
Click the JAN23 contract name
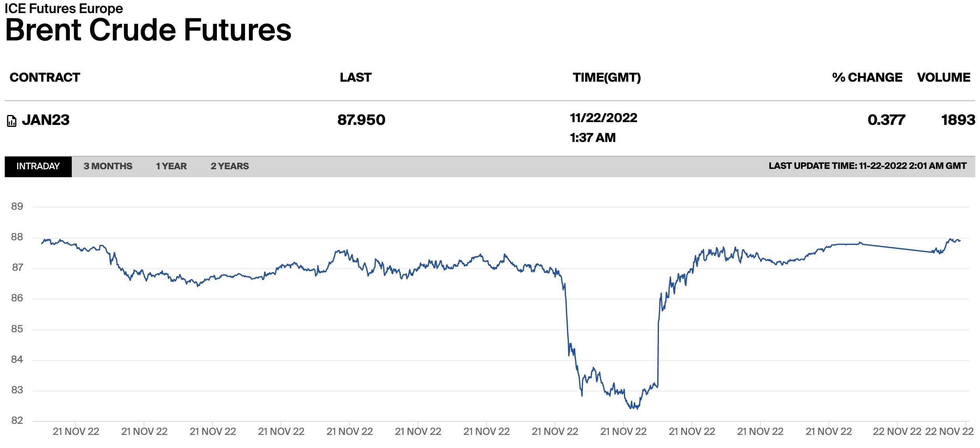click(x=46, y=120)
